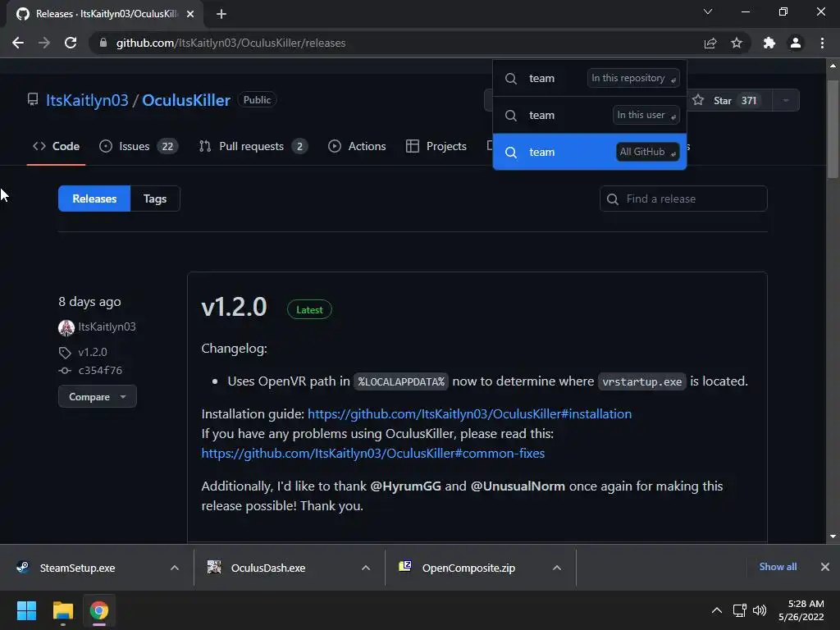This screenshot has width=840, height=630.
Task: Reload the GitHub releases page
Action: (71, 43)
